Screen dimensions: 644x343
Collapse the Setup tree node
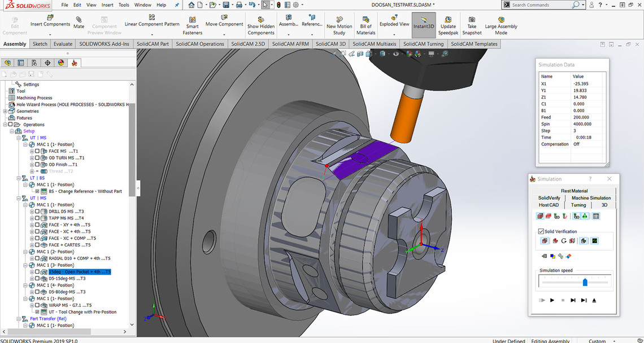(x=12, y=131)
